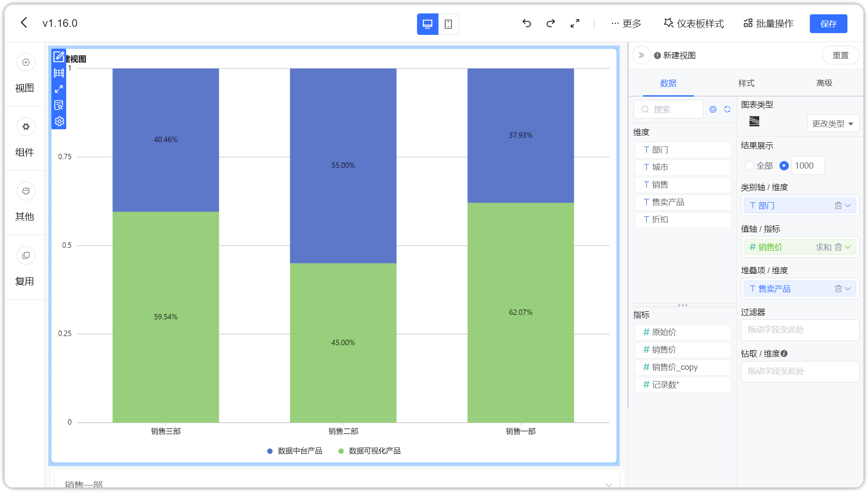Expand 部门 options in 类别轴

848,205
